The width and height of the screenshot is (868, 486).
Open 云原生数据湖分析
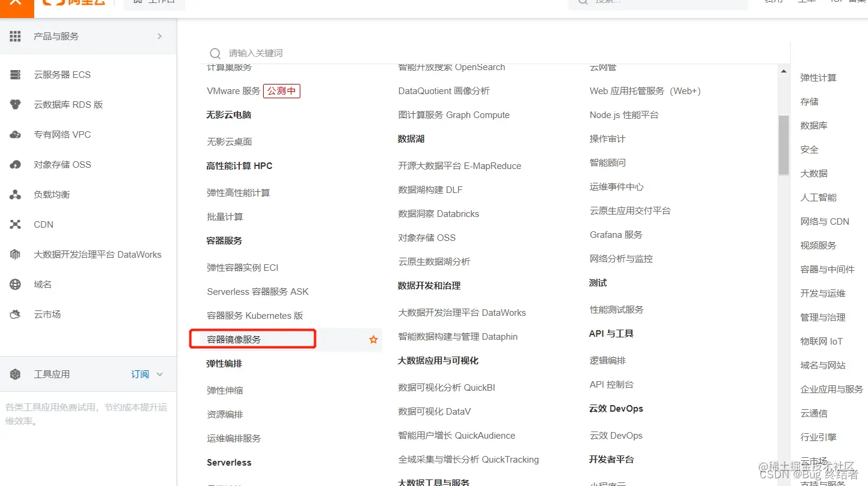pos(434,262)
